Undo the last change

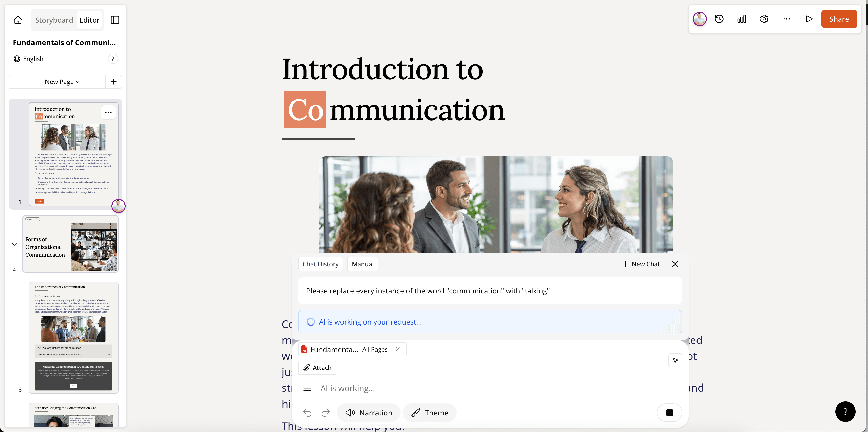pos(307,413)
